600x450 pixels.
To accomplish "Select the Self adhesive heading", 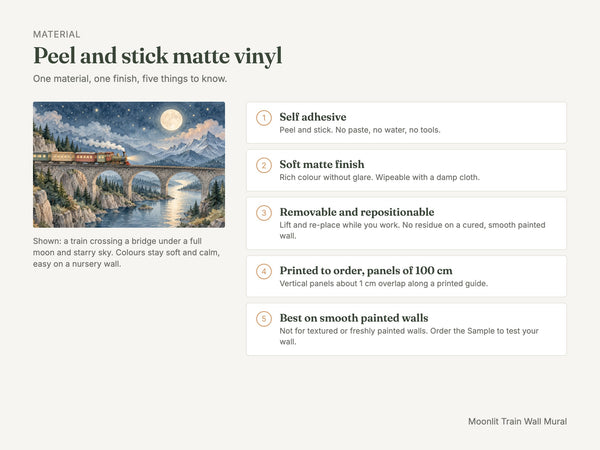I will click(x=313, y=117).
